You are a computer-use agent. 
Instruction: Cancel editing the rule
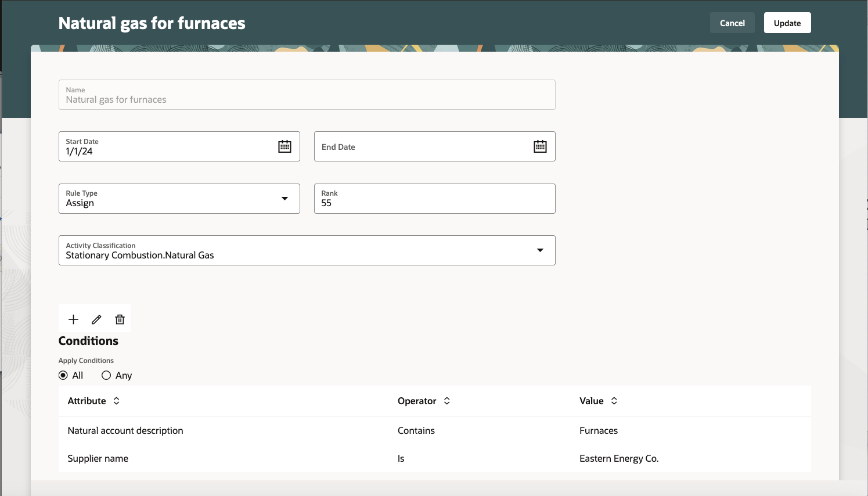pos(732,23)
